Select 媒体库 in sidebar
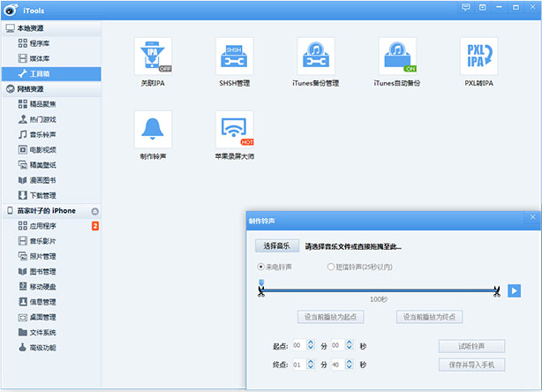This screenshot has width=542, height=392. (x=51, y=58)
